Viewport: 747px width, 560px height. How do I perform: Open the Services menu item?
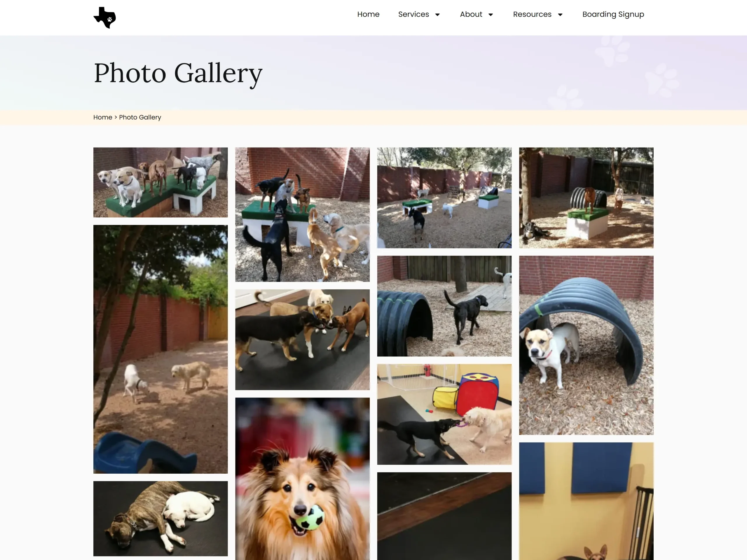(413, 14)
